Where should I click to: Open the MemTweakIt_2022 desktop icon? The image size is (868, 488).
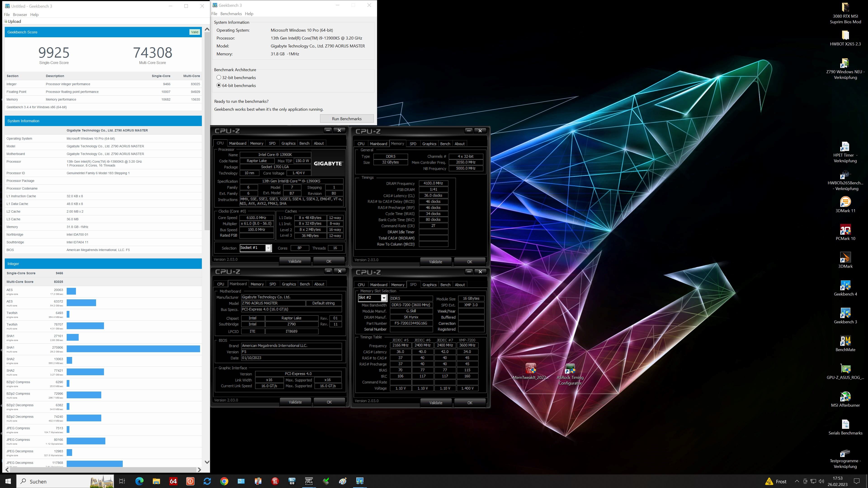[531, 371]
